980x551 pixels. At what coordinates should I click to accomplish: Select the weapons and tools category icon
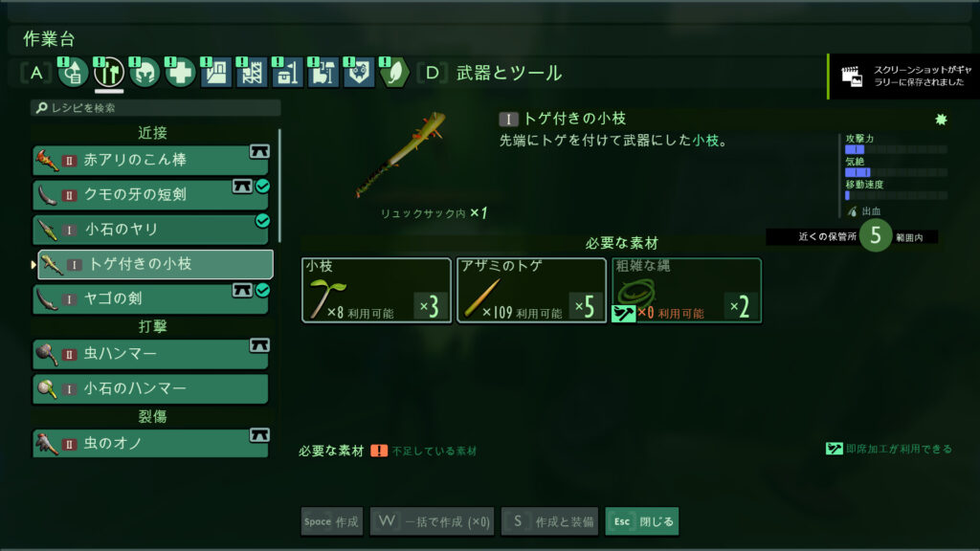click(x=109, y=73)
